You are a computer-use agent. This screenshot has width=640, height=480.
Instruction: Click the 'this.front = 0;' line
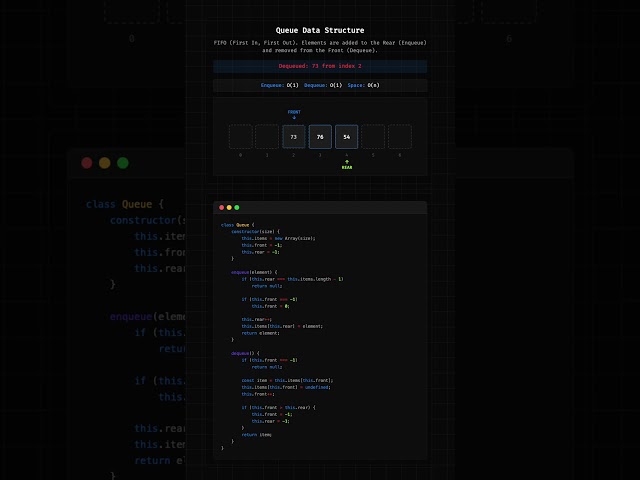(271, 306)
